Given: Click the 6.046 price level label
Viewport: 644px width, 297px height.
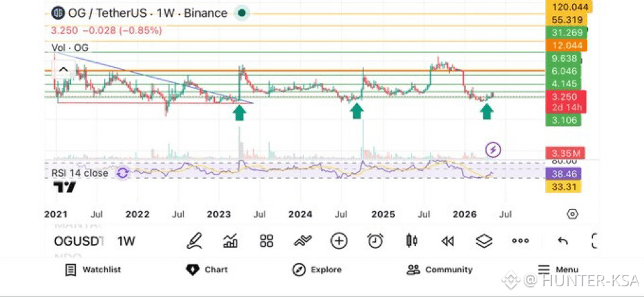Looking at the screenshot, I should click(564, 71).
